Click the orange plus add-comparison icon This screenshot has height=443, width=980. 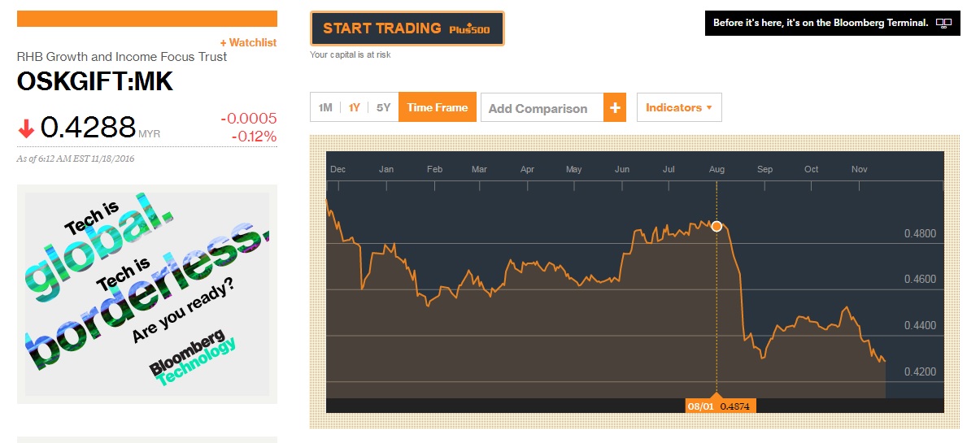[x=615, y=108]
